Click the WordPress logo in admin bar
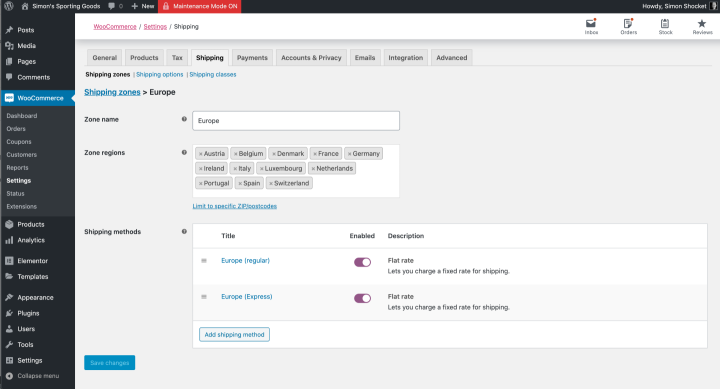The height and width of the screenshot is (389, 720). pos(8,6)
